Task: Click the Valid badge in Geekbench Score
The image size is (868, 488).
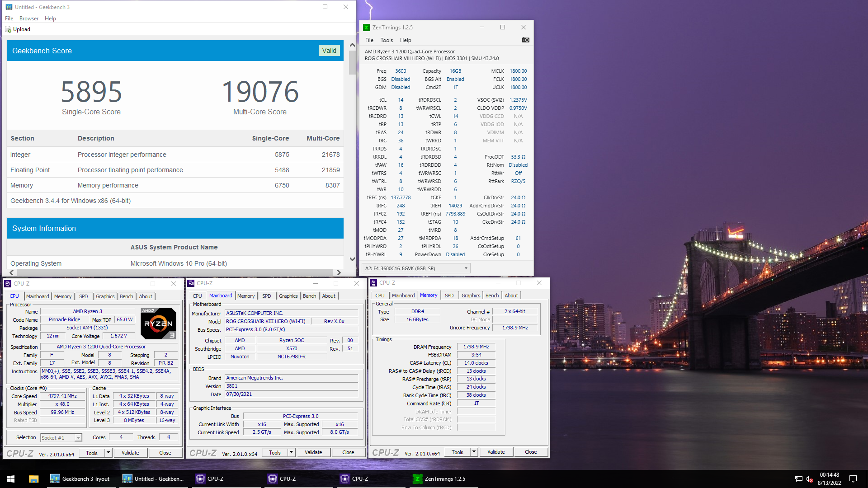Action: [x=329, y=51]
